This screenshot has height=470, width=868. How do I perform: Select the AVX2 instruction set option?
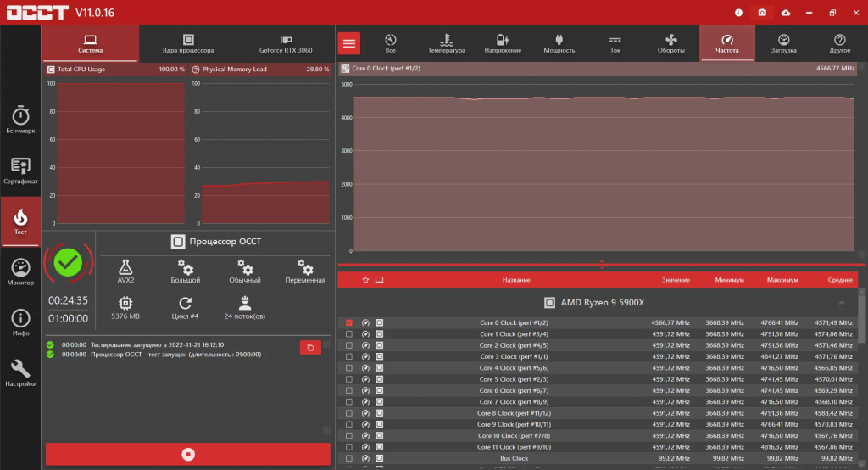(x=125, y=271)
